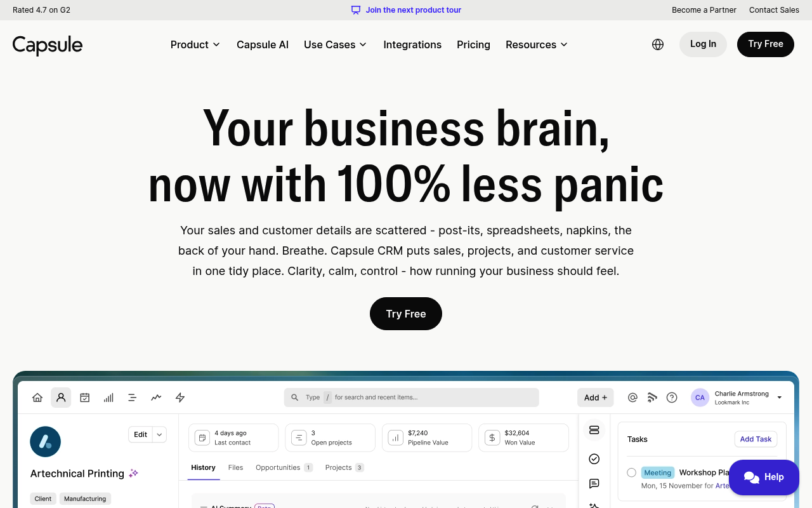This screenshot has height=508, width=812.
Task: Open the Contact Sales link
Action: (x=774, y=10)
